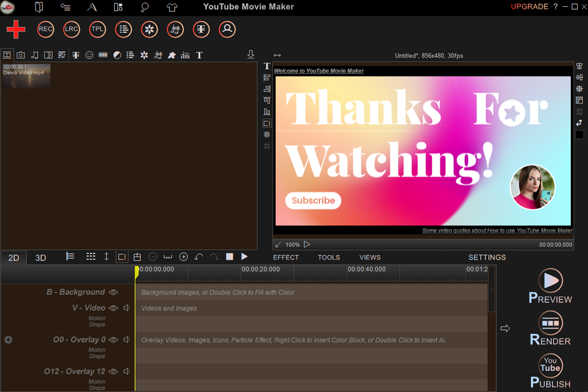Screen dimensions: 588x392
Task: Click the stop square on timeline toolbar
Action: point(230,257)
